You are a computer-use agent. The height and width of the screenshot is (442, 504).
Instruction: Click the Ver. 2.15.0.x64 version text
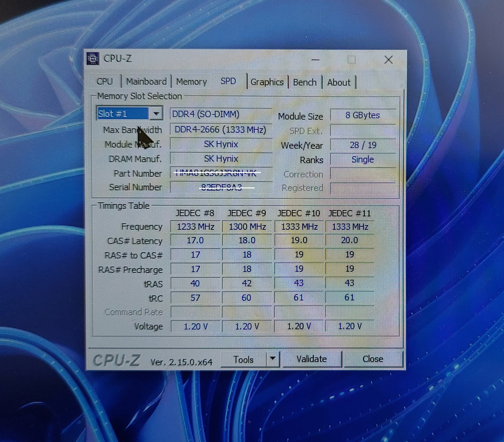coord(181,362)
